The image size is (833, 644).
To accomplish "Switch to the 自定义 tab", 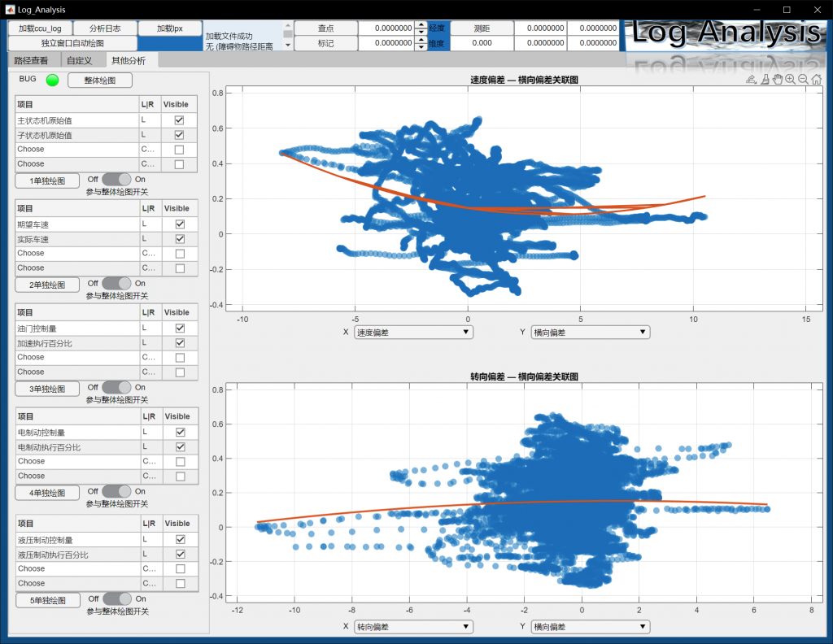I will (x=80, y=60).
